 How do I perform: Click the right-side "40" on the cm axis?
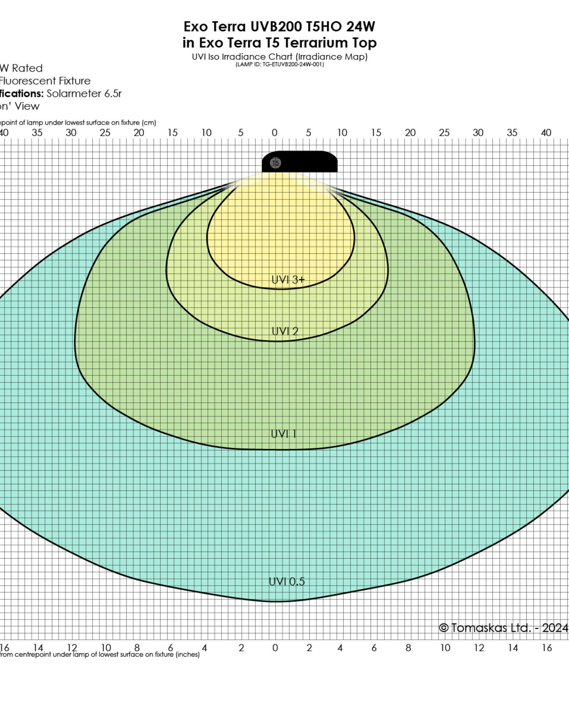(546, 133)
